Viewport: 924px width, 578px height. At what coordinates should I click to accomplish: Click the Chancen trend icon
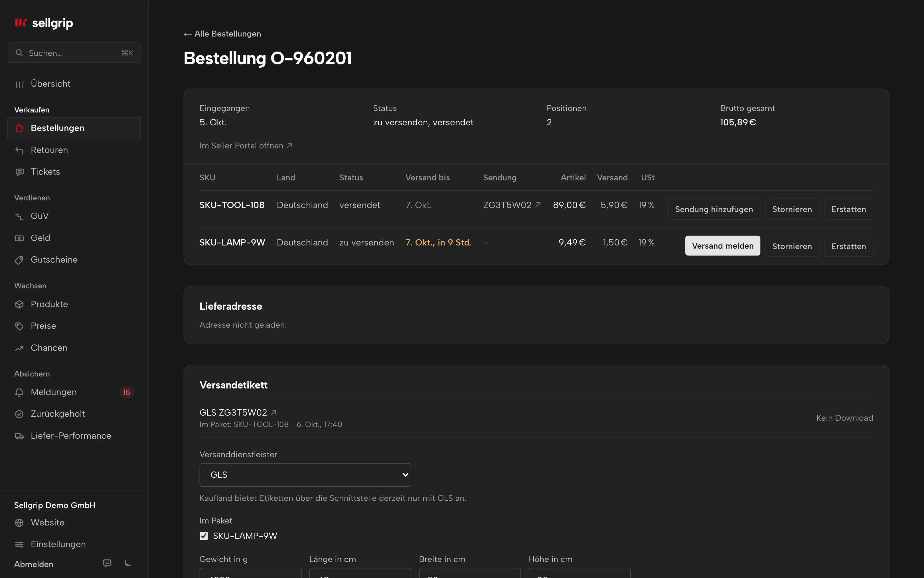[x=19, y=348]
